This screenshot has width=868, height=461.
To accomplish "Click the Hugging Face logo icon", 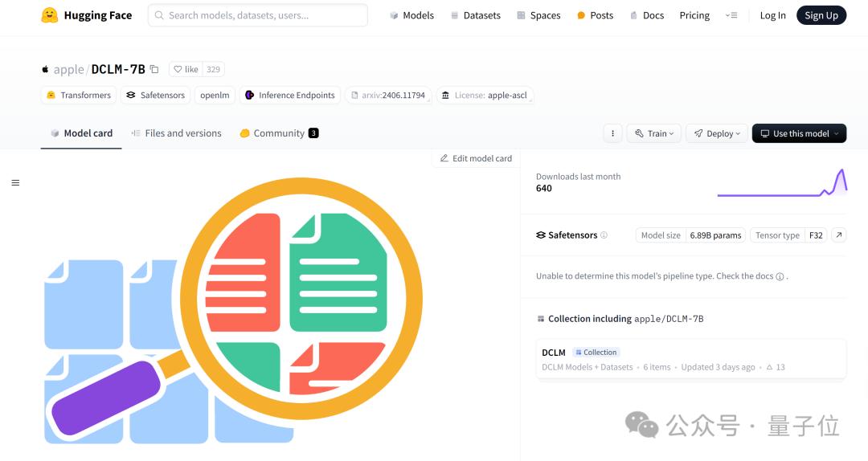I will point(49,15).
